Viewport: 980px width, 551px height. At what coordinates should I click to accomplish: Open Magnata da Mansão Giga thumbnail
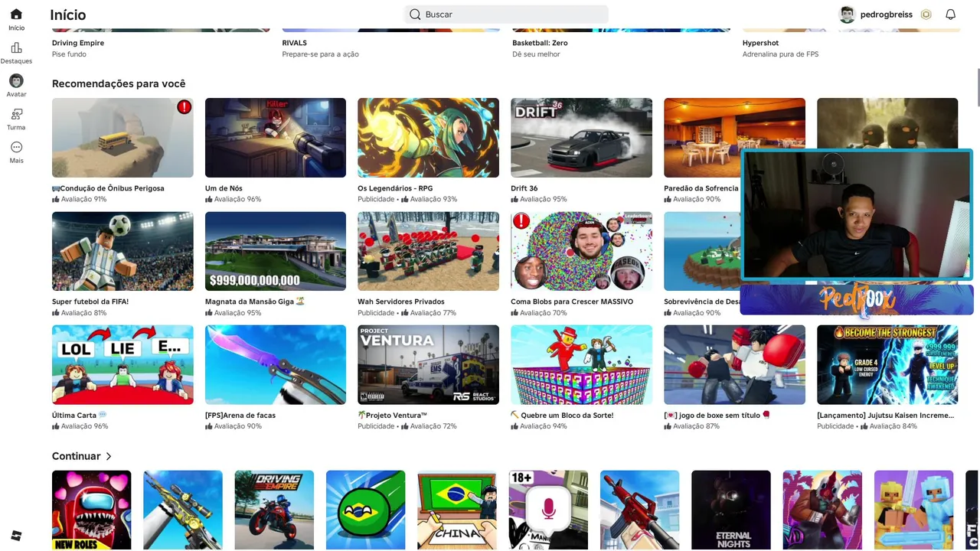(x=276, y=251)
